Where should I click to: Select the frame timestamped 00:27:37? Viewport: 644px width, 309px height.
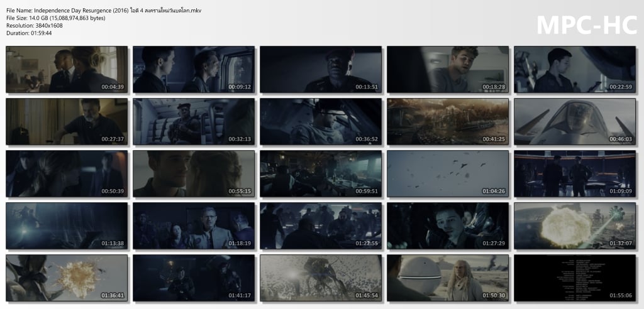tap(67, 121)
